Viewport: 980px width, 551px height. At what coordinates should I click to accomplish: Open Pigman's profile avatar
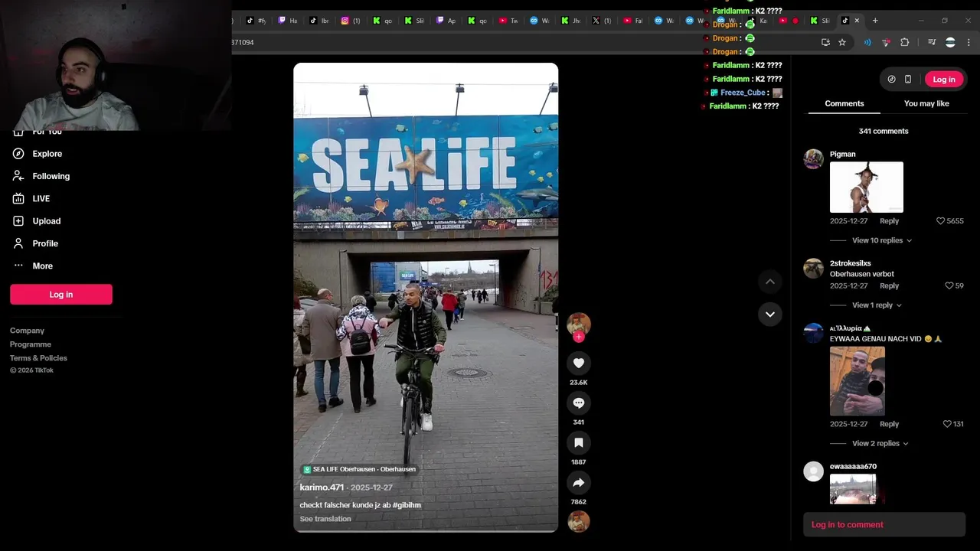pos(813,158)
